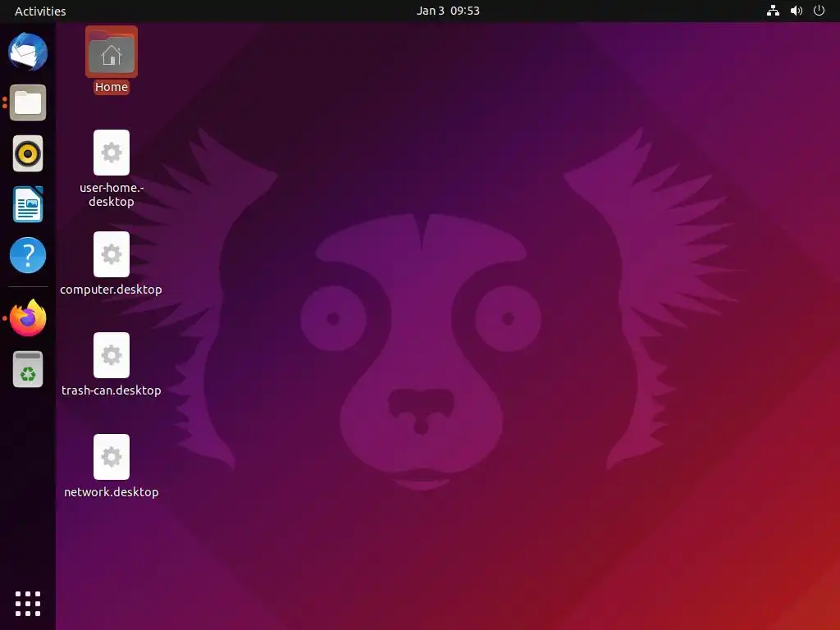This screenshot has height=630, width=840.
Task: Click the "Home" label text
Action: [112, 87]
